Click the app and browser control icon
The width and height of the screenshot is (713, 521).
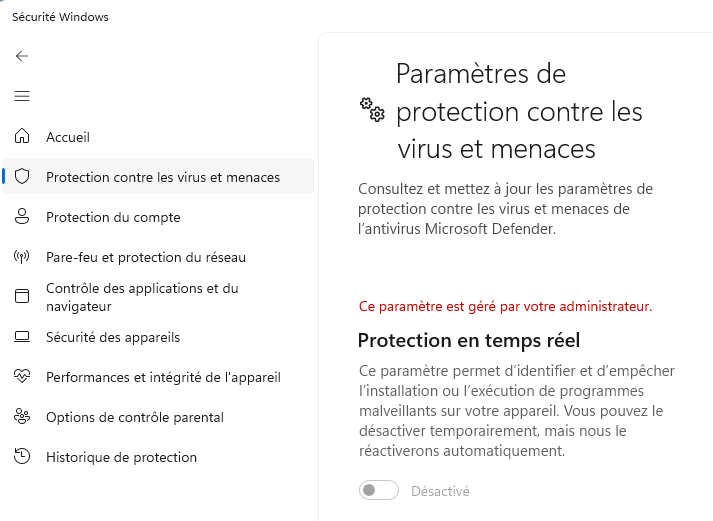point(22,297)
